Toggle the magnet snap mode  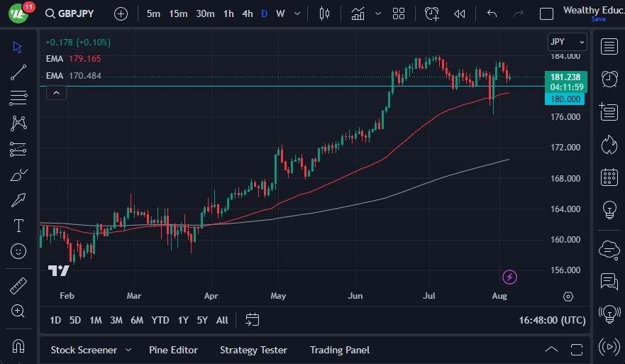[18, 346]
